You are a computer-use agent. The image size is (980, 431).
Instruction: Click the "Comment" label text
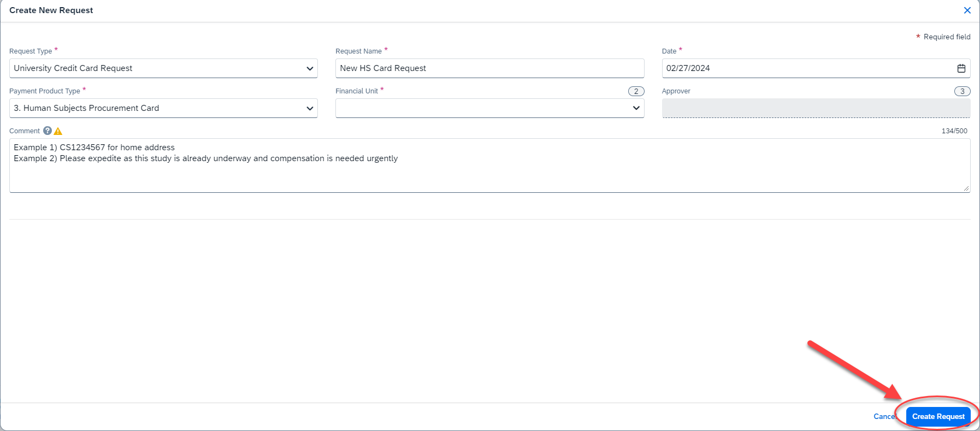[25, 131]
